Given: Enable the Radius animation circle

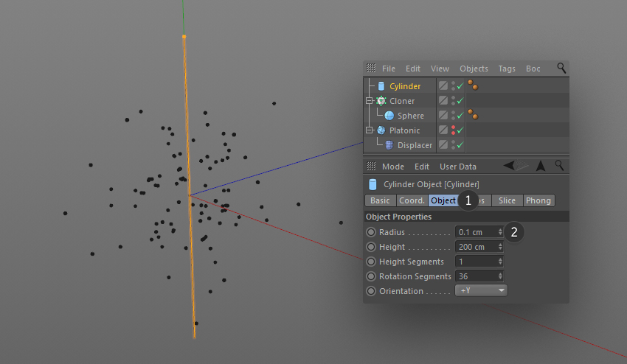Looking at the screenshot, I should coord(371,232).
